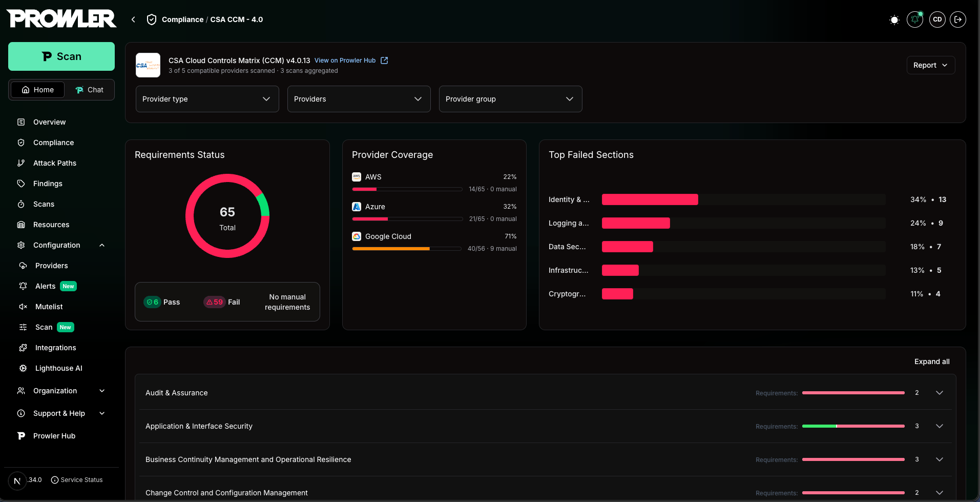
Task: Click the Prowler logo
Action: (61, 19)
